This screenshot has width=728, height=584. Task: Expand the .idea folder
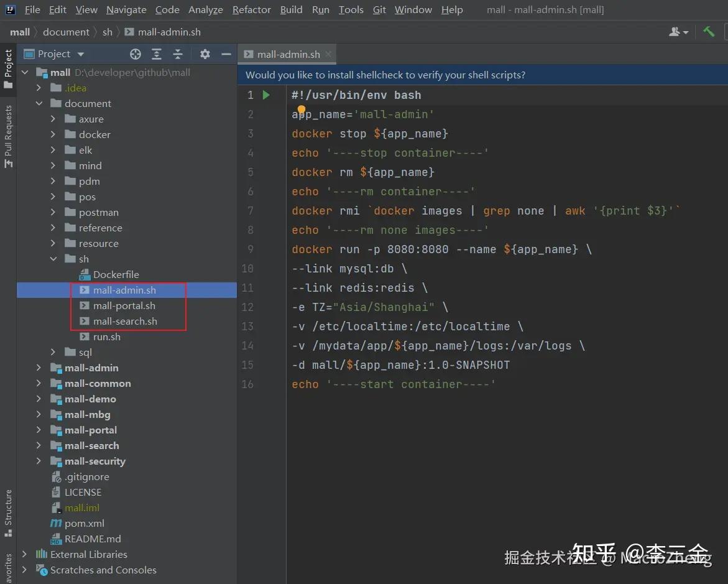(x=39, y=88)
